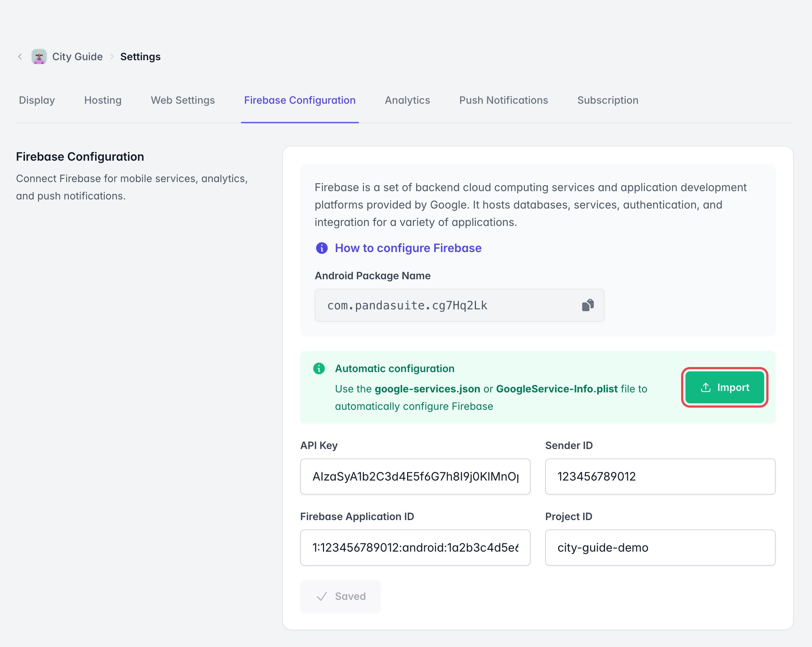Click the Android Package Name label
The width and height of the screenshot is (812, 647).
click(x=373, y=276)
